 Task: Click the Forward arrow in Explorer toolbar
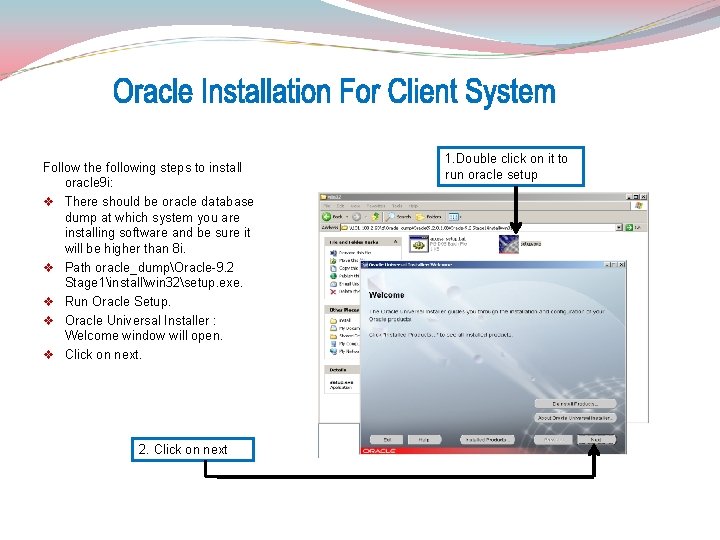356,216
